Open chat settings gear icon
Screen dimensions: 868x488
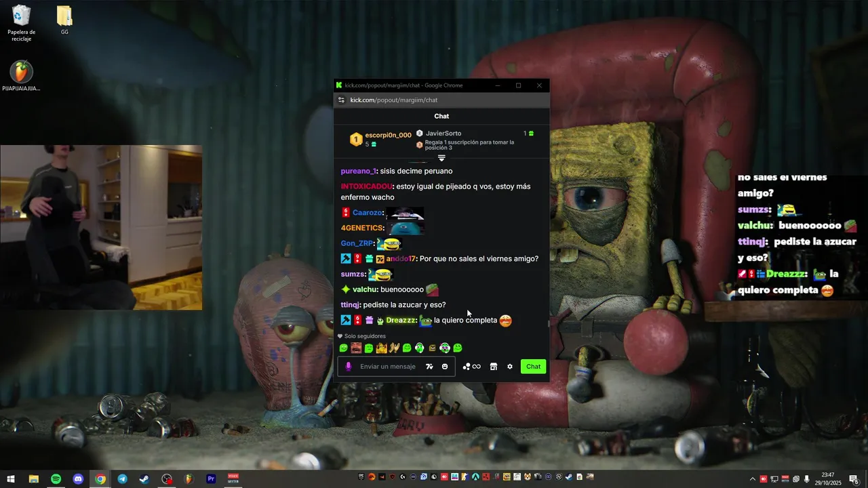click(510, 367)
